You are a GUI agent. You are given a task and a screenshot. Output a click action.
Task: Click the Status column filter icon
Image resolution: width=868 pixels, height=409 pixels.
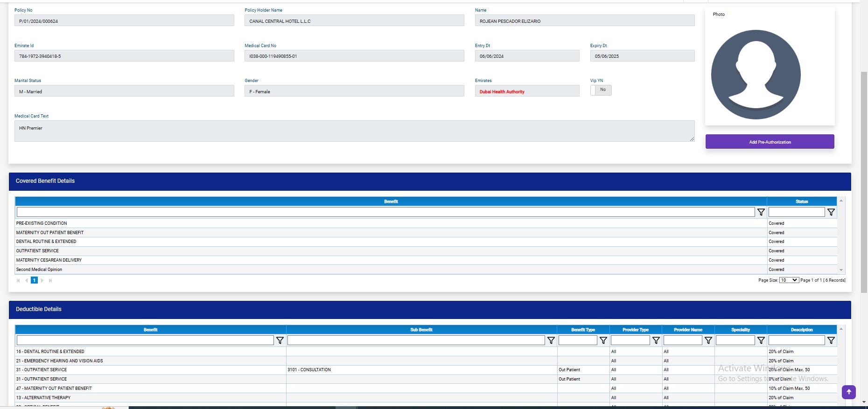click(x=831, y=212)
